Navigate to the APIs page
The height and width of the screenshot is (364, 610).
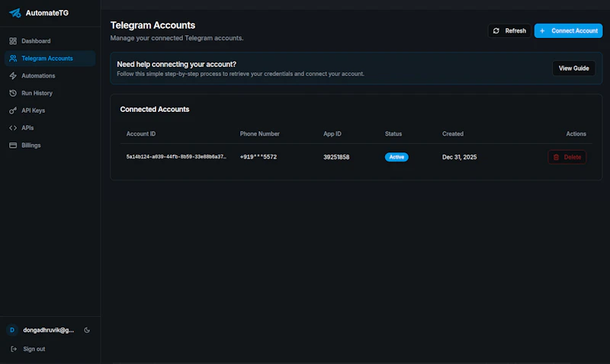click(50, 128)
